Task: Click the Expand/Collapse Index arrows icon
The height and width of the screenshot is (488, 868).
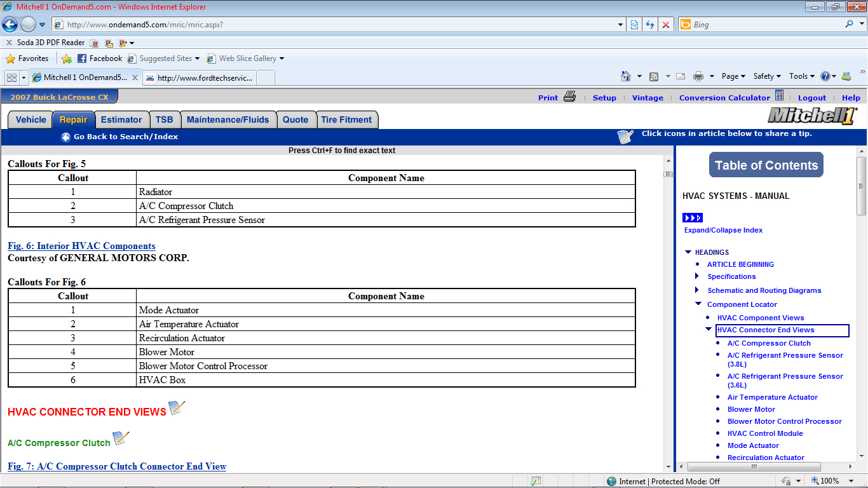Action: pos(693,218)
